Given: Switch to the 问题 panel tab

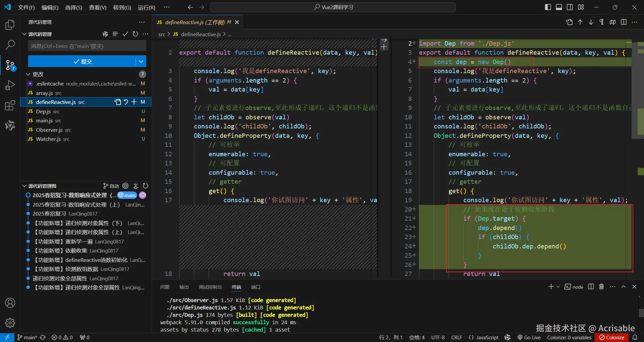Looking at the screenshot, I should pyautogui.click(x=165, y=287).
